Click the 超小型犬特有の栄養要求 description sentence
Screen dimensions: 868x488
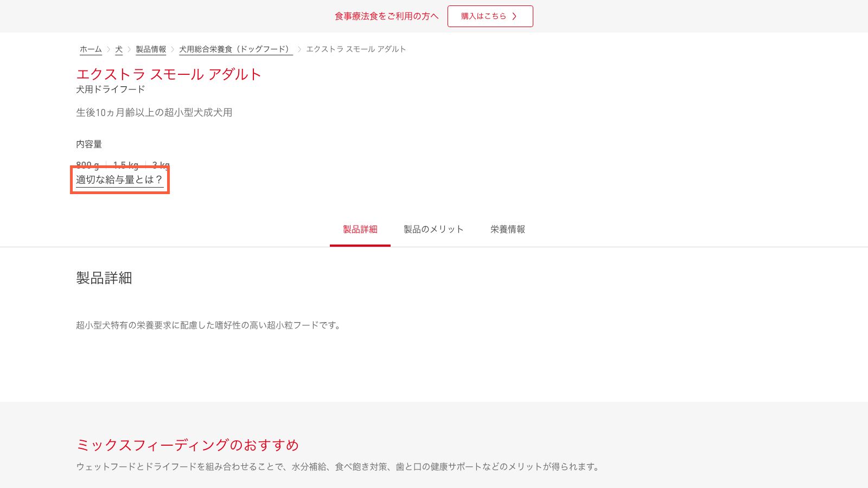coord(210,325)
